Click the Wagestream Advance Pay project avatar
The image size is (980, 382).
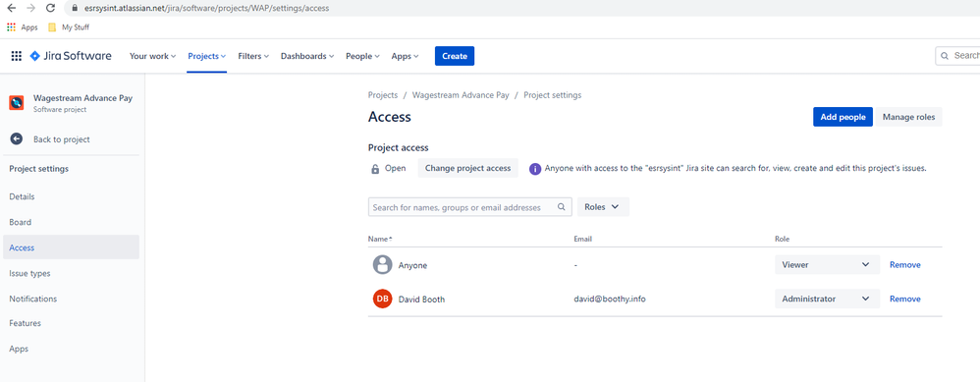coord(17,102)
